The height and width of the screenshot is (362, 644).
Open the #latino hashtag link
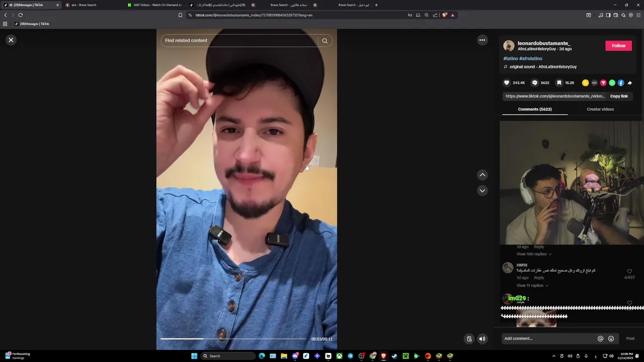click(511, 58)
